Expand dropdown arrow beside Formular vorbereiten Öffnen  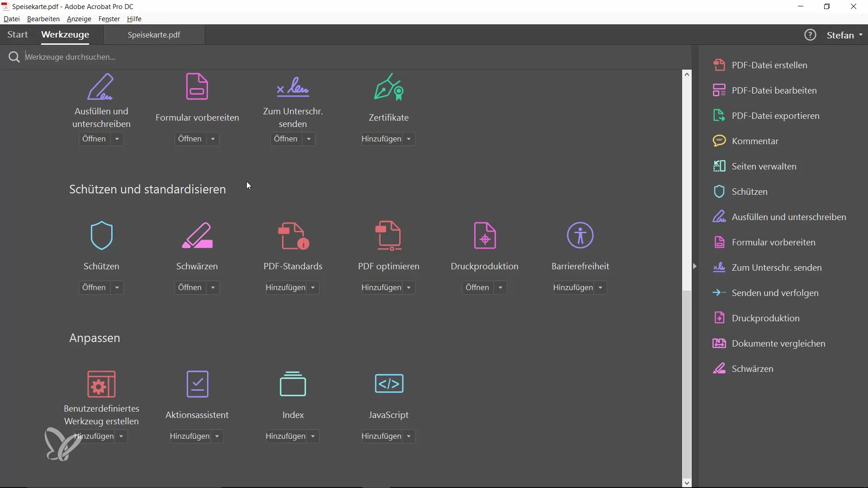[x=213, y=139]
